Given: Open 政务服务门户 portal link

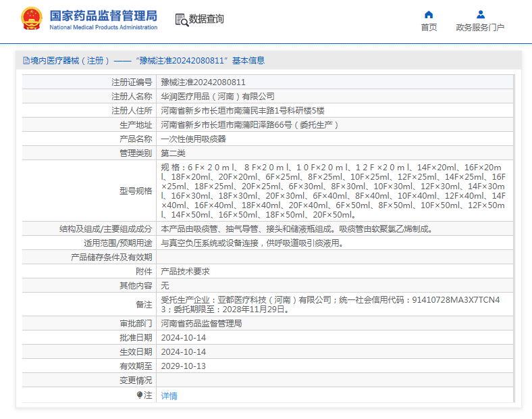Looking at the screenshot, I should point(480,27).
